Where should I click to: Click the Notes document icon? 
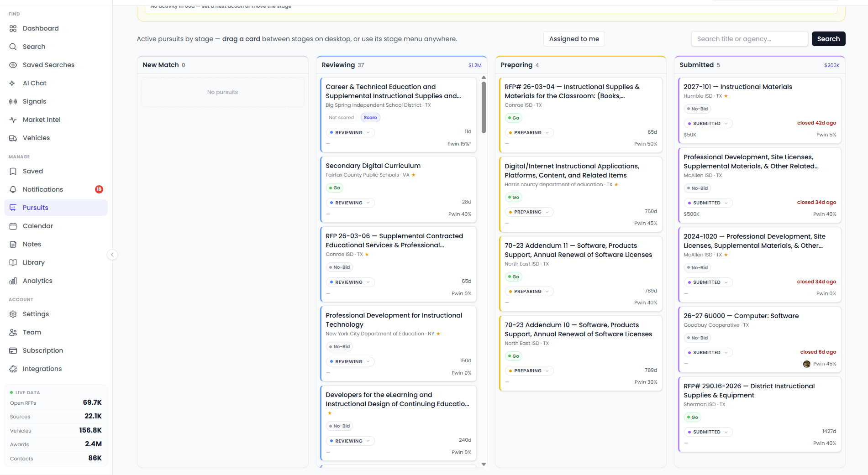click(13, 244)
